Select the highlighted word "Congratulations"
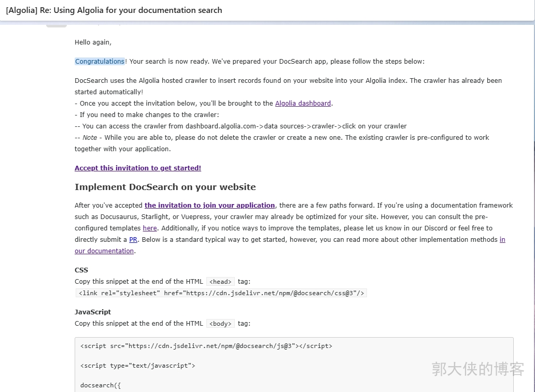Screen dimensions: 535x392 click(x=100, y=61)
